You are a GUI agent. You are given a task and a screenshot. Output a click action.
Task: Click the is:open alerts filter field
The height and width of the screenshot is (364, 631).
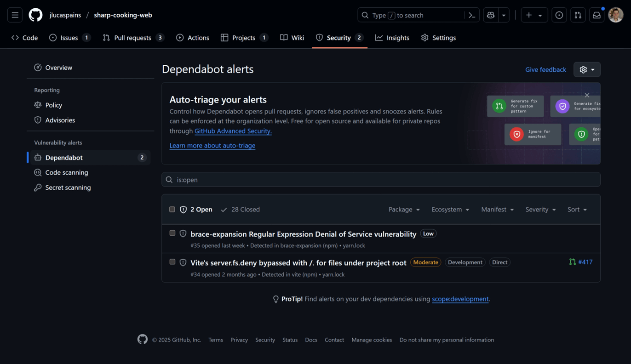pyautogui.click(x=381, y=180)
